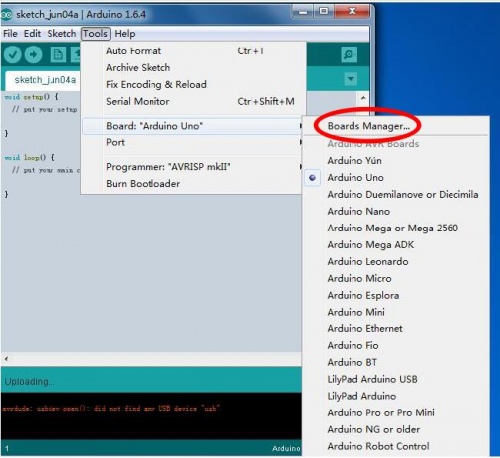The width and height of the screenshot is (500, 458).
Task: Select Arduino Mega or Mega 2560
Action: point(397,228)
